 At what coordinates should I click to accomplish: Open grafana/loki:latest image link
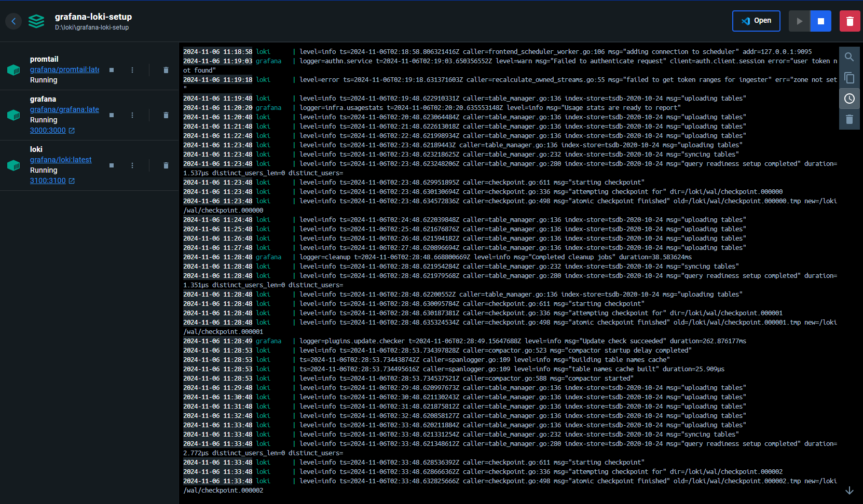(x=61, y=160)
